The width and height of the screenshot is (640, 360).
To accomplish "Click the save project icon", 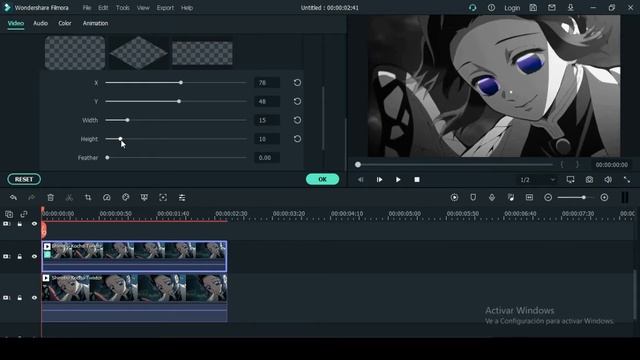I will point(533,8).
